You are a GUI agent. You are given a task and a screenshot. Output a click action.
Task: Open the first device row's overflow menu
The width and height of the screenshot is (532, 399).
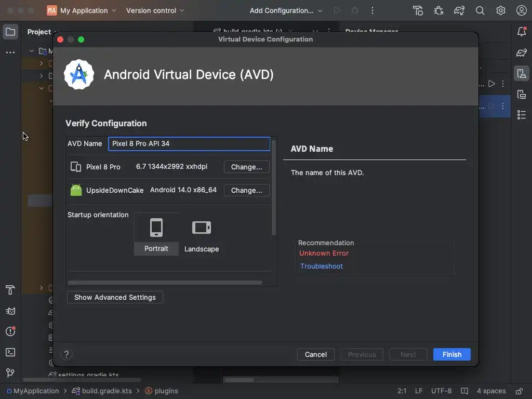point(503,84)
